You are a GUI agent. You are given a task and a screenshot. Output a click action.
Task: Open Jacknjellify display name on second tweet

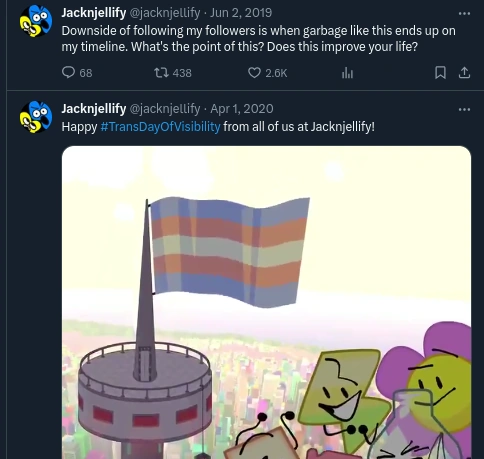[x=94, y=109]
